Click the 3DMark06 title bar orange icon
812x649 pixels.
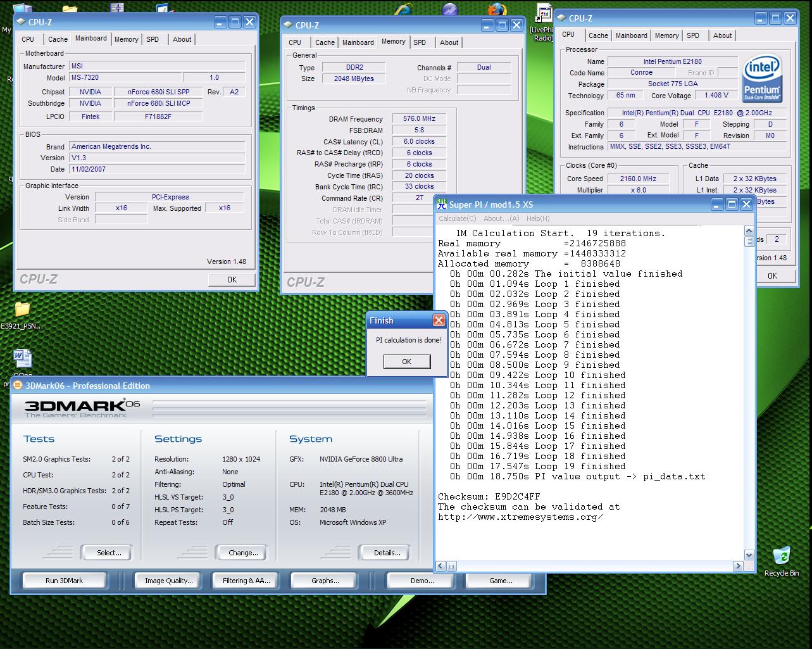coord(18,385)
